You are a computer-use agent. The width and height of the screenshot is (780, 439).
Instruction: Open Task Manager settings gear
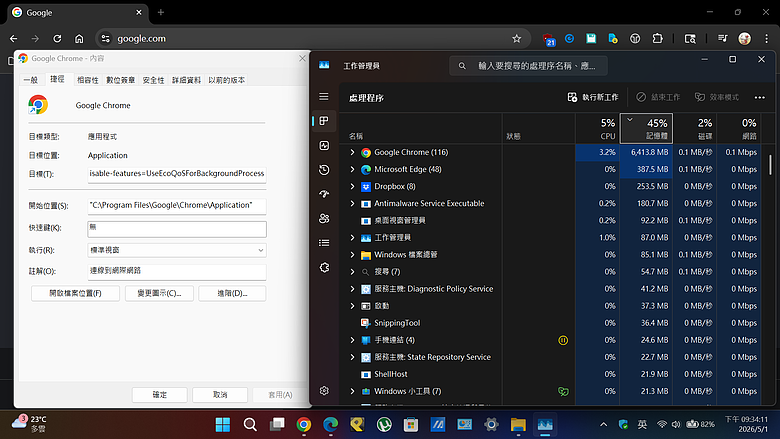[x=324, y=391]
